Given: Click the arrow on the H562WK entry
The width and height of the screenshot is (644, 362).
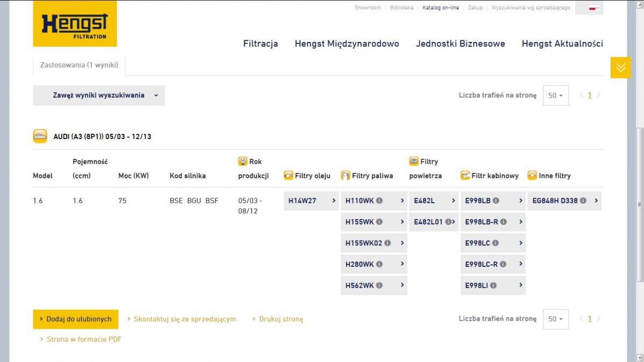Looking at the screenshot, I should (402, 285).
